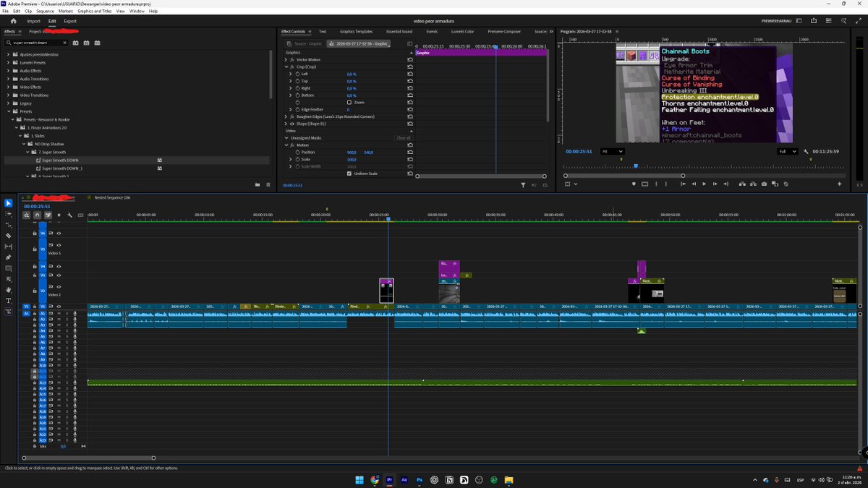
Task: Select the Type tool
Action: click(9, 301)
